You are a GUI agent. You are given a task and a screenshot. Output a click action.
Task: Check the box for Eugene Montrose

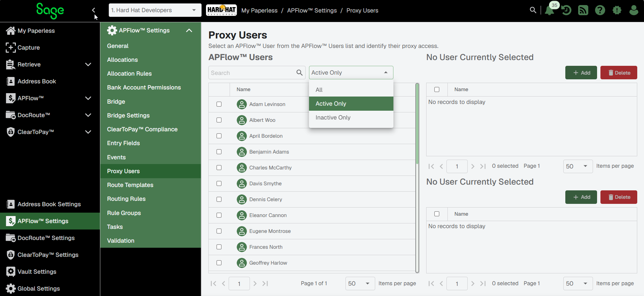click(x=219, y=231)
